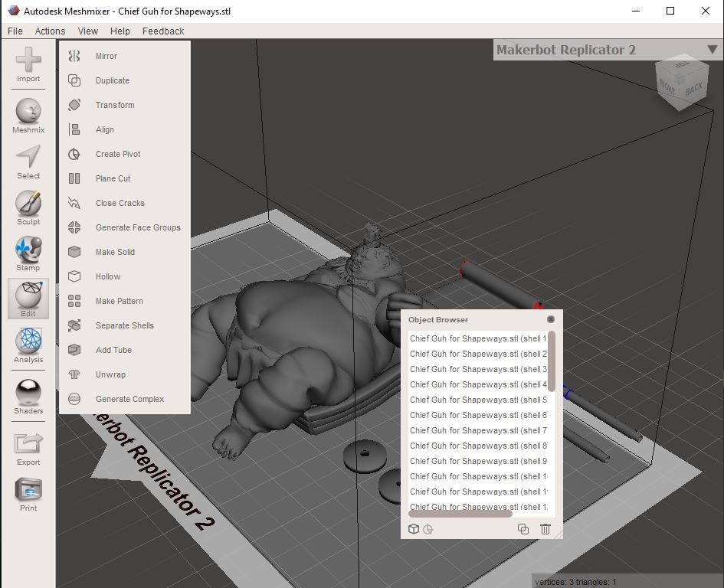Close the Object Browser panel
724x588 pixels.
[550, 319]
